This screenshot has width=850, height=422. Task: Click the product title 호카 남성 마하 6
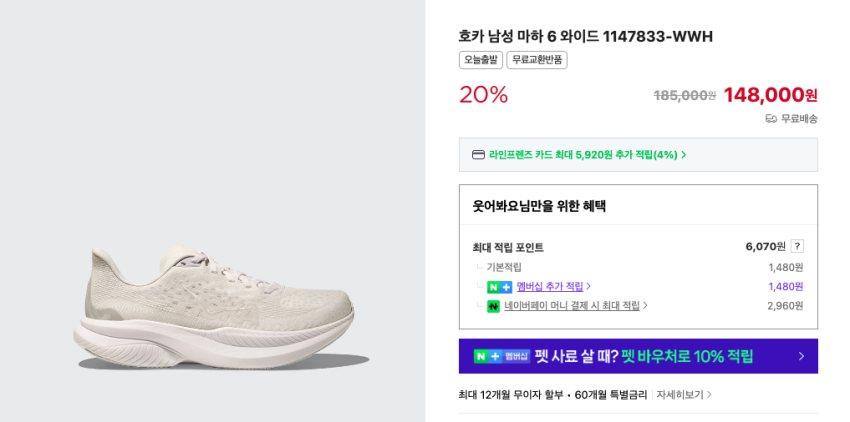(x=585, y=37)
